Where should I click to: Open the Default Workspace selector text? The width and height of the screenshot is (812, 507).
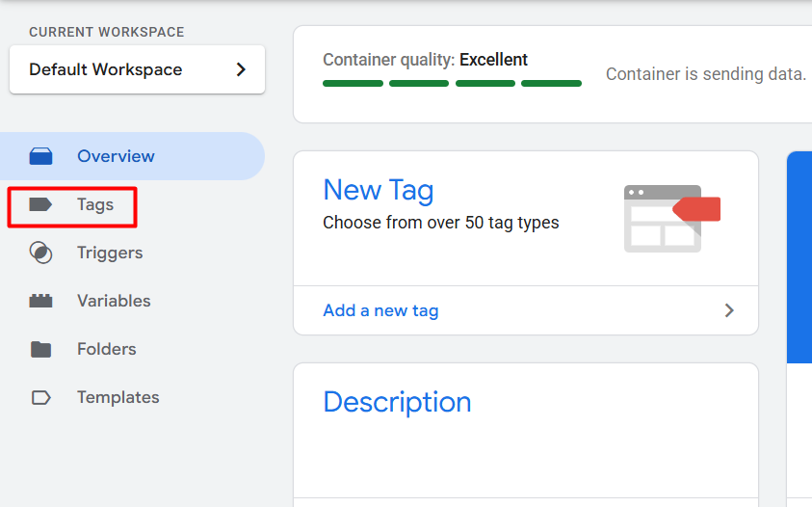[x=105, y=69]
